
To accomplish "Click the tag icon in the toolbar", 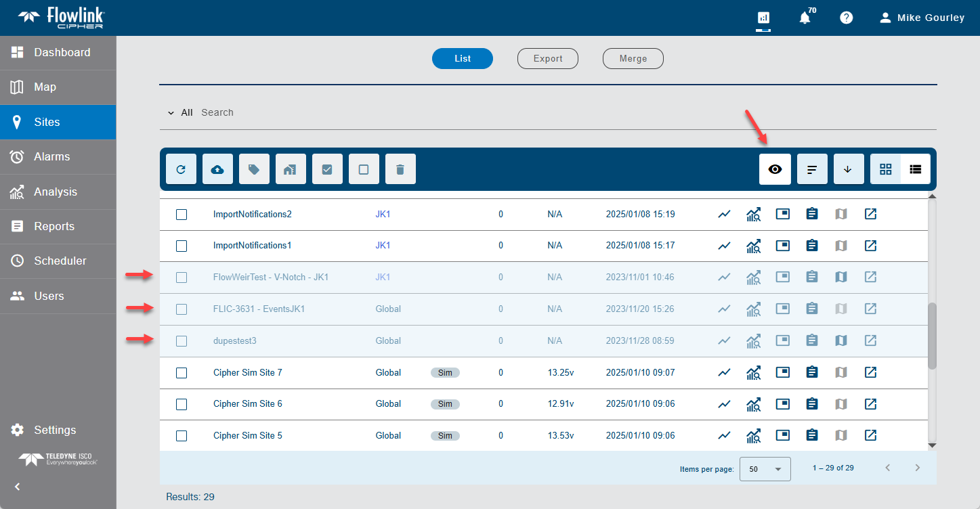I will point(254,169).
